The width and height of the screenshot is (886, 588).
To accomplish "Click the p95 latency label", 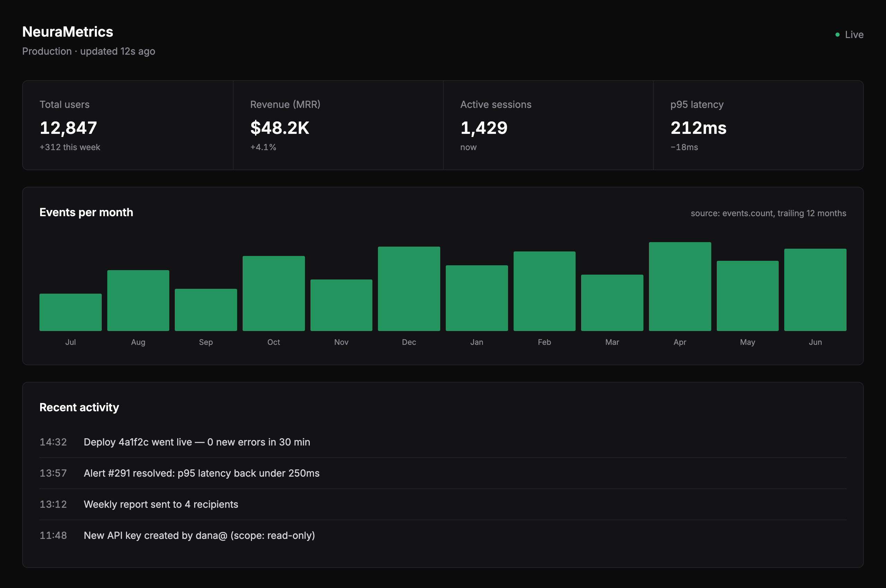I will pos(697,104).
